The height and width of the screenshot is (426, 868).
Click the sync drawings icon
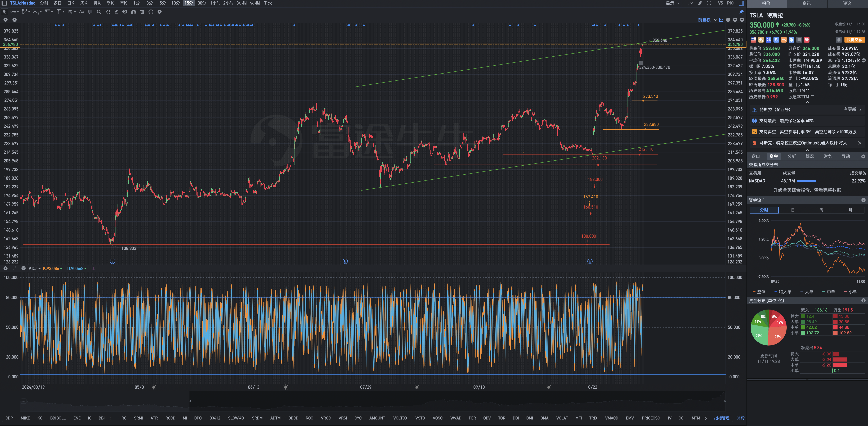[x=151, y=12]
